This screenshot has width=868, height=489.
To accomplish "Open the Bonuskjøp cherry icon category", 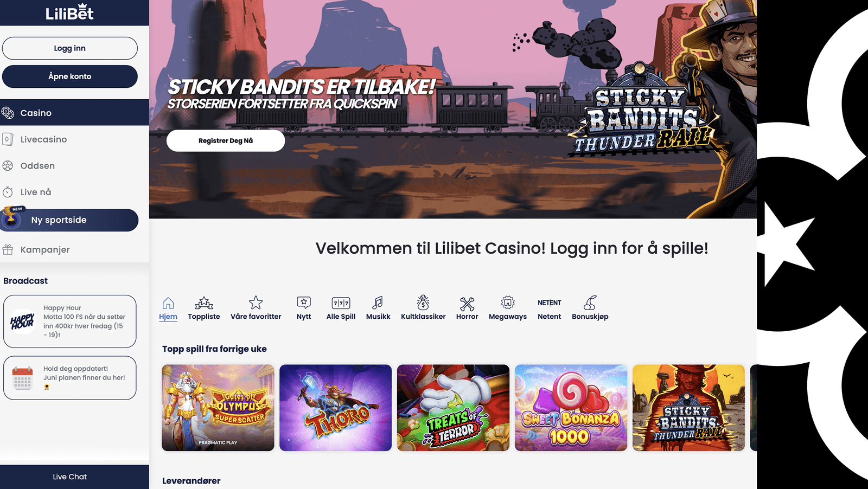I will pyautogui.click(x=590, y=303).
